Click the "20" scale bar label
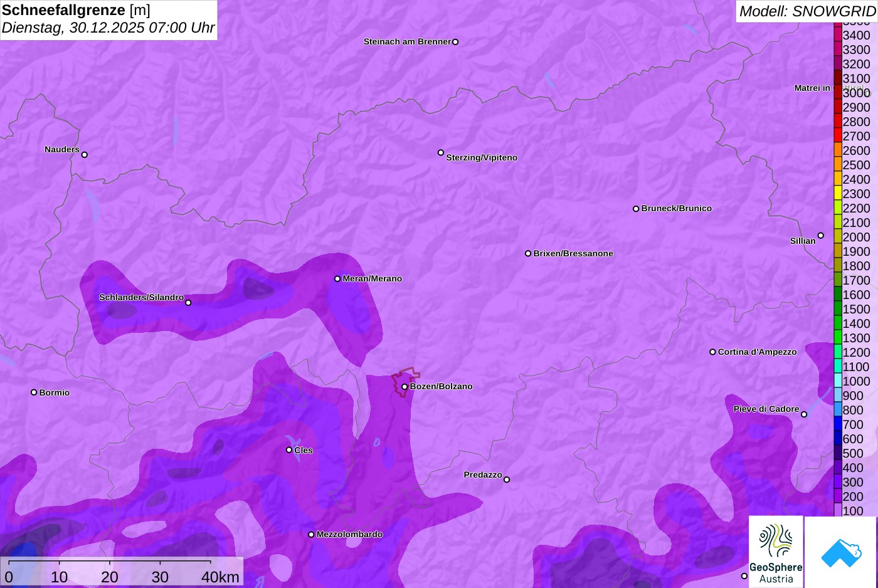This screenshot has height=588, width=878. 110,577
